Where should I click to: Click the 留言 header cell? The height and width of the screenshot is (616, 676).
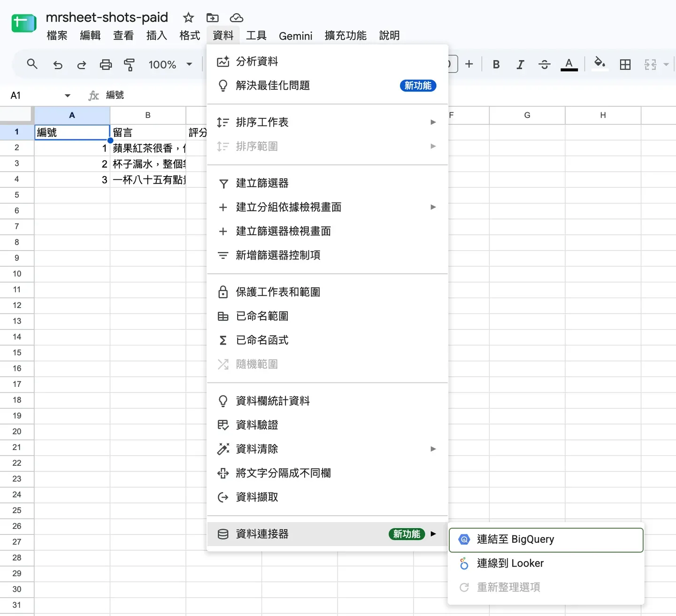(x=148, y=132)
